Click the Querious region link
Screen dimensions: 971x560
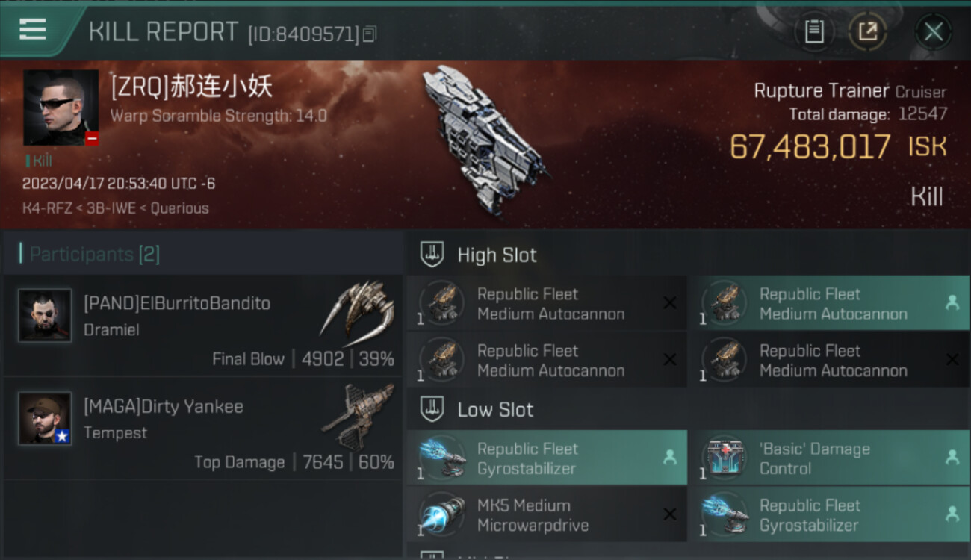click(180, 208)
